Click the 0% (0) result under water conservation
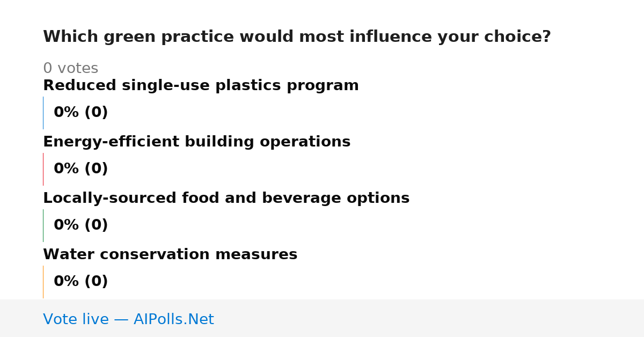The width and height of the screenshot is (644, 337). [80, 282]
